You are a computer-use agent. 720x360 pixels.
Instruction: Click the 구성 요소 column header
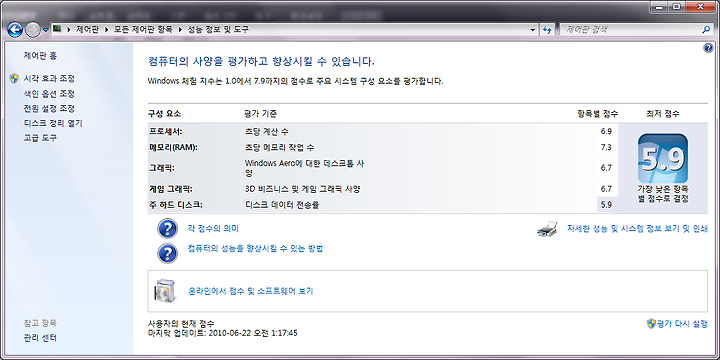[x=164, y=113]
